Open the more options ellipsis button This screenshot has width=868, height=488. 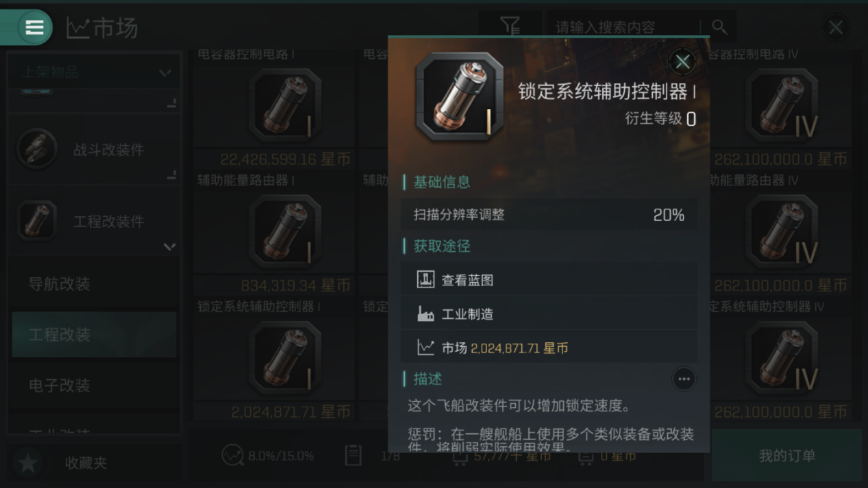683,379
